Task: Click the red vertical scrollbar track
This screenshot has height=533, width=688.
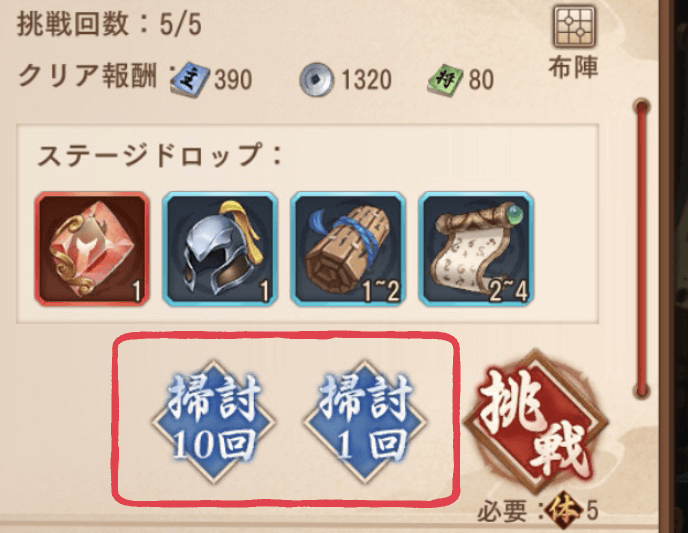Action: [x=642, y=248]
